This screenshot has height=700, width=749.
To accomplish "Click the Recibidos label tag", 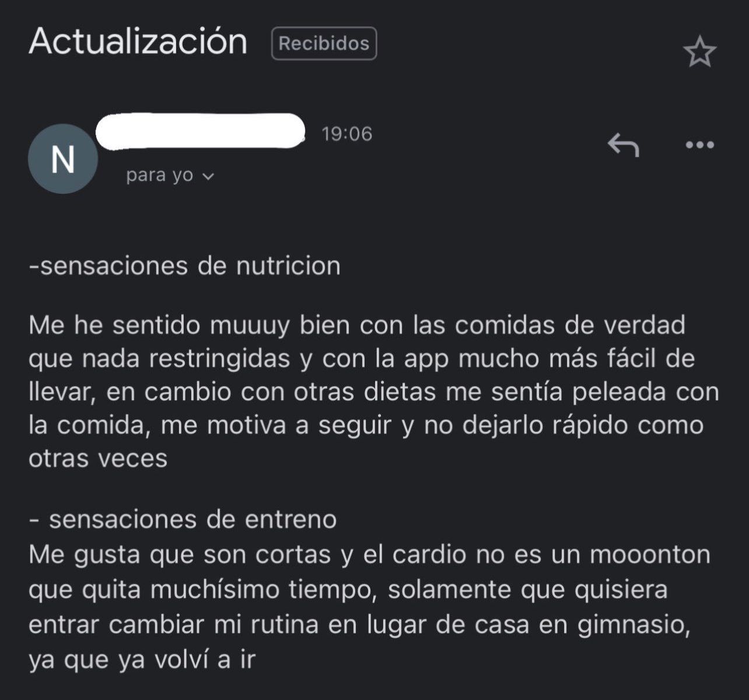I will (324, 44).
